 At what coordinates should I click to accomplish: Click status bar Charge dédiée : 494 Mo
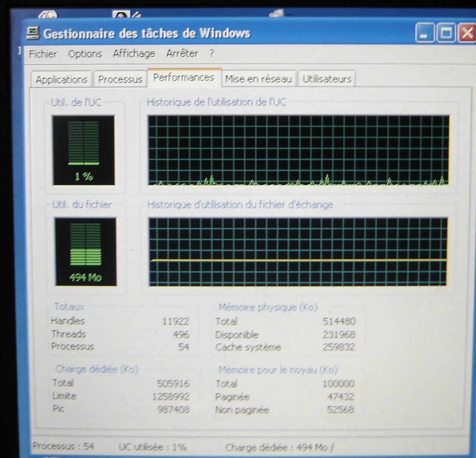pyautogui.click(x=277, y=447)
